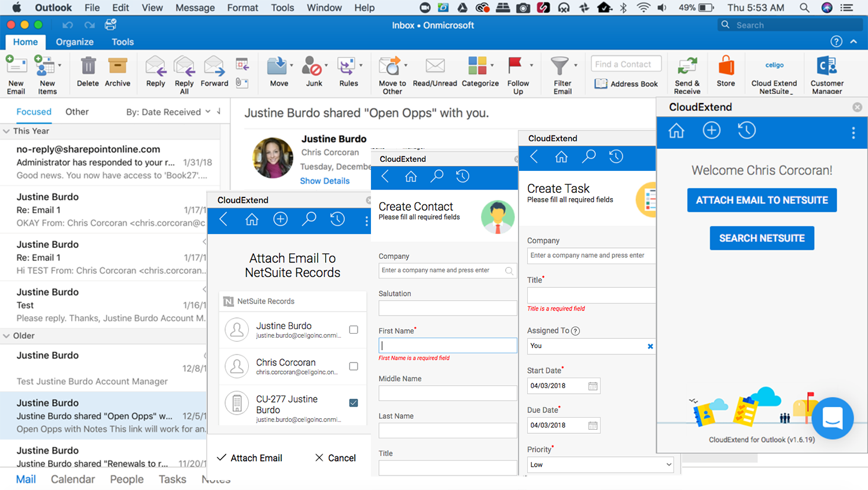
Task: Click ATTACH EMAIL TO NETSUITE button
Action: [x=762, y=200]
